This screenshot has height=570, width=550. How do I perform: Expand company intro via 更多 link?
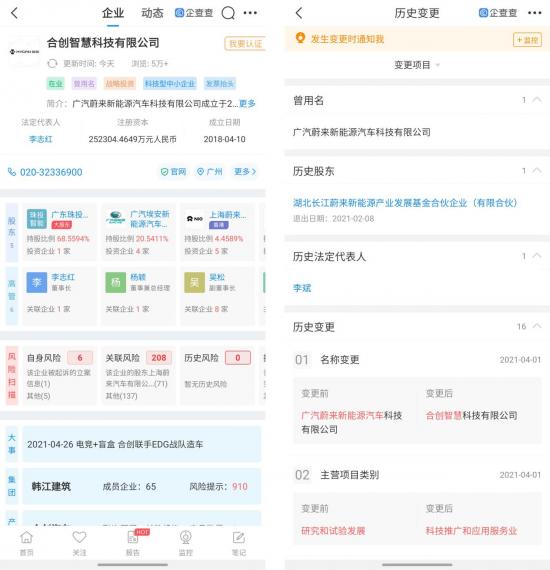pyautogui.click(x=247, y=104)
